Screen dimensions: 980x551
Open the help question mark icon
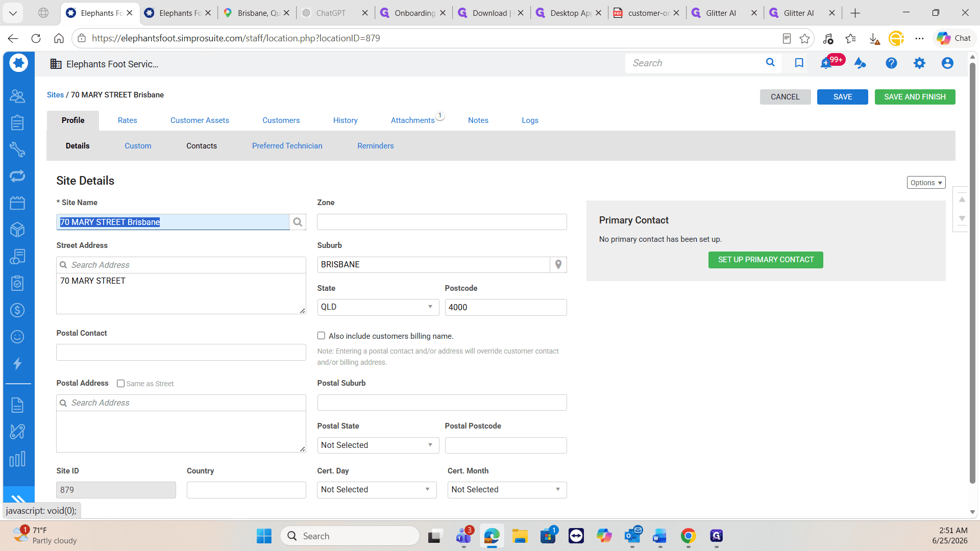tap(891, 63)
